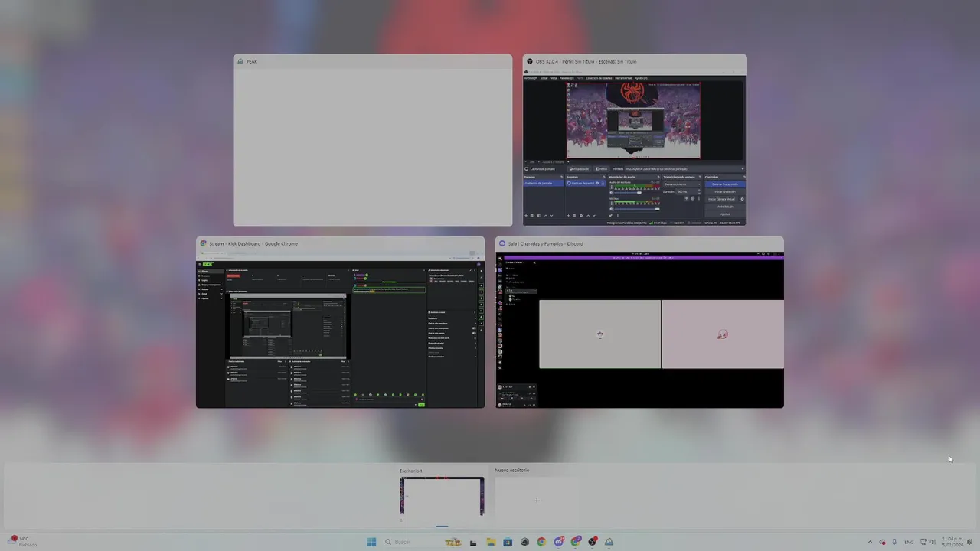Open Microsoft Store from the taskbar
This screenshot has height=551, width=980.
508,542
